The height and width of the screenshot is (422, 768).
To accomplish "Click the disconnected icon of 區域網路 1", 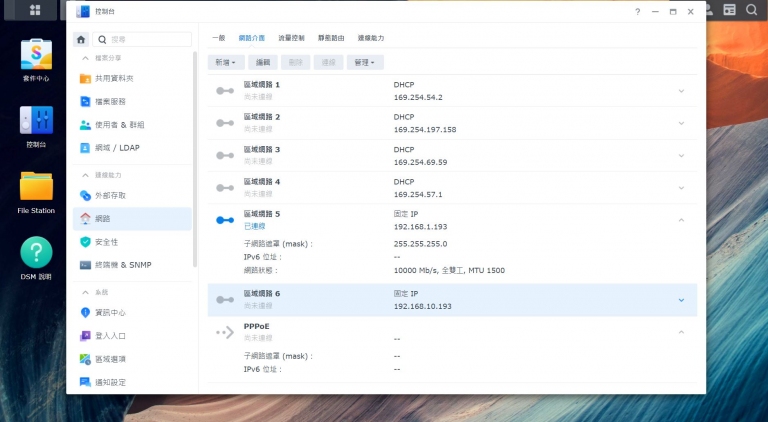I will [x=225, y=91].
